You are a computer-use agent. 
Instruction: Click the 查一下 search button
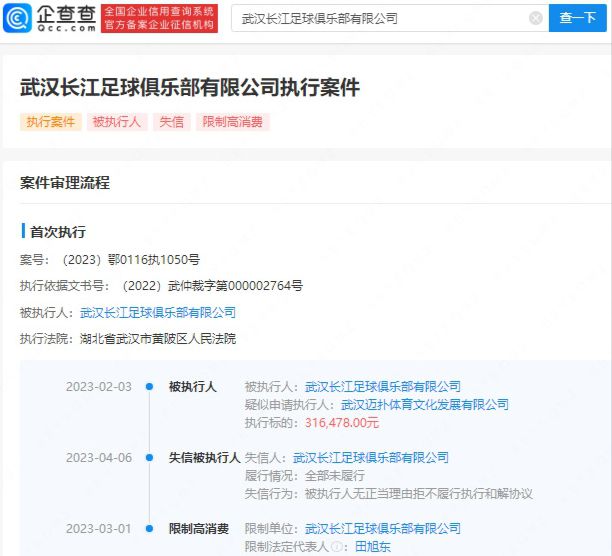tap(577, 18)
